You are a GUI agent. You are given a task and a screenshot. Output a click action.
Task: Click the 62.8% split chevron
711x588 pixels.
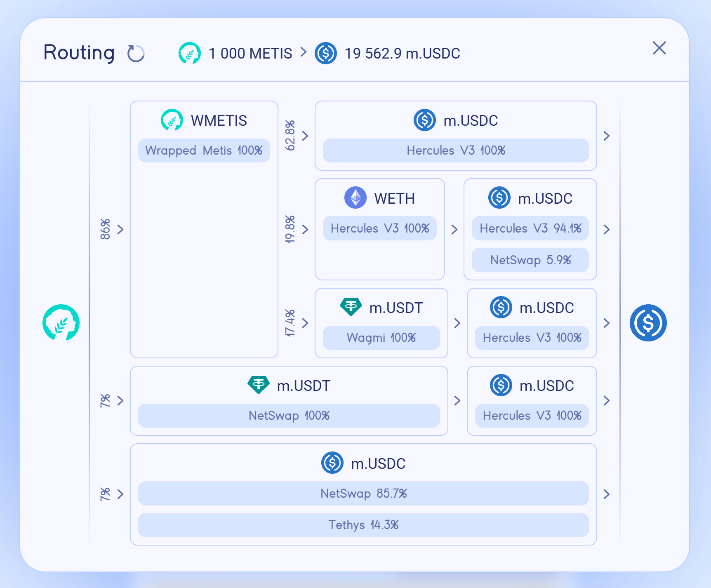point(305,136)
